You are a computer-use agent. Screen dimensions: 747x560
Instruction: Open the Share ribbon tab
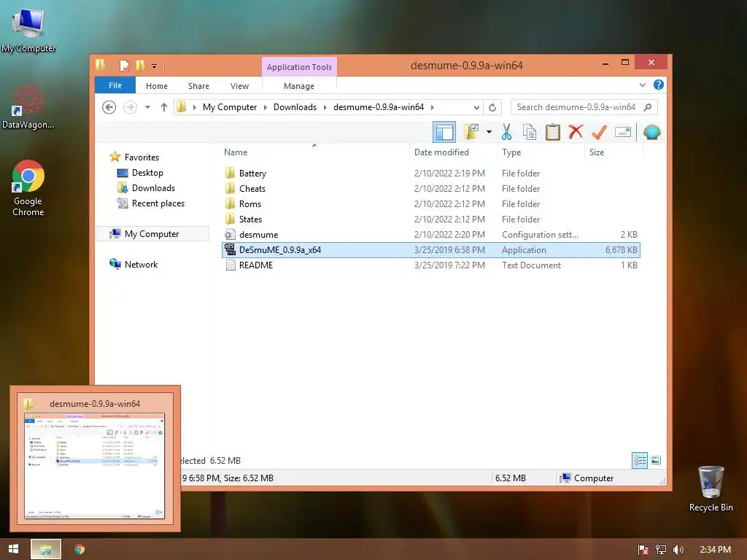198,86
